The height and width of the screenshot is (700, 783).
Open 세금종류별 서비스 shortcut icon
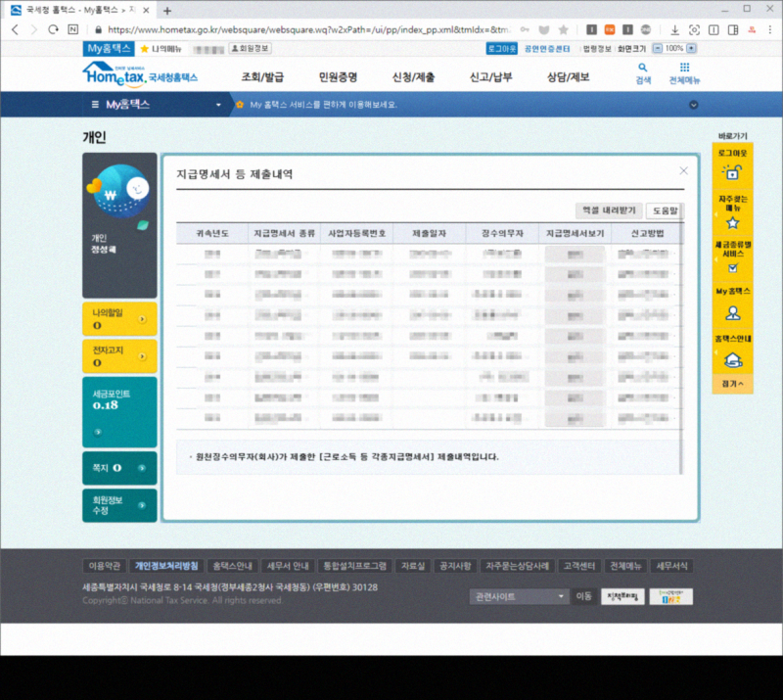[732, 268]
